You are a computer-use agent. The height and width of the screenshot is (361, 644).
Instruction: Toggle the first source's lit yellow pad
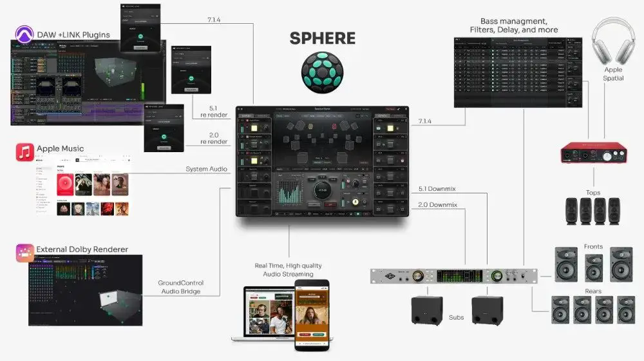(254, 128)
